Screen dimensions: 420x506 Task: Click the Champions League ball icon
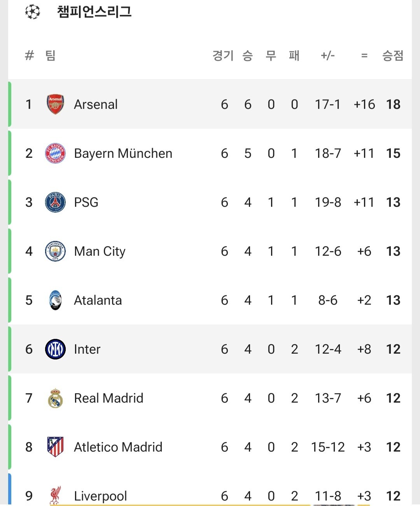click(33, 12)
